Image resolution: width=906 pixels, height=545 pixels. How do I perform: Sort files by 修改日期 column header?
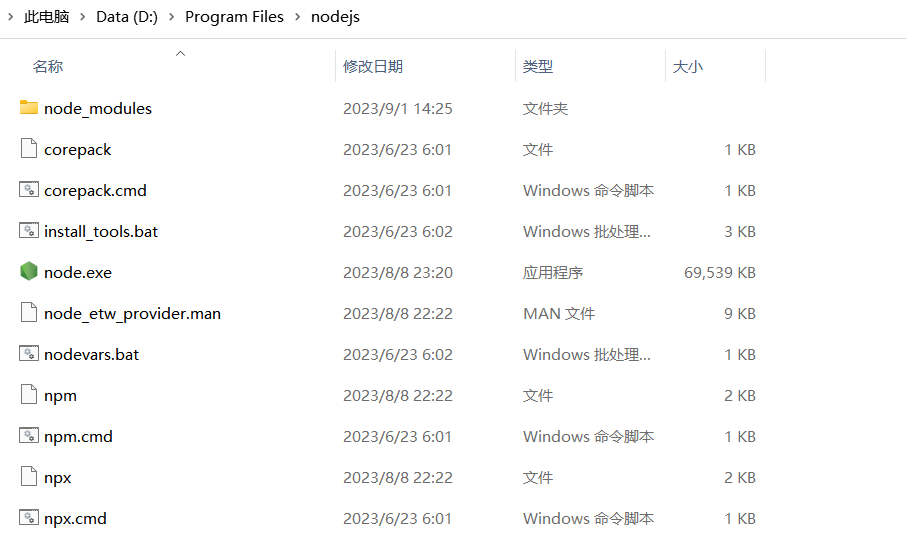[x=373, y=66]
